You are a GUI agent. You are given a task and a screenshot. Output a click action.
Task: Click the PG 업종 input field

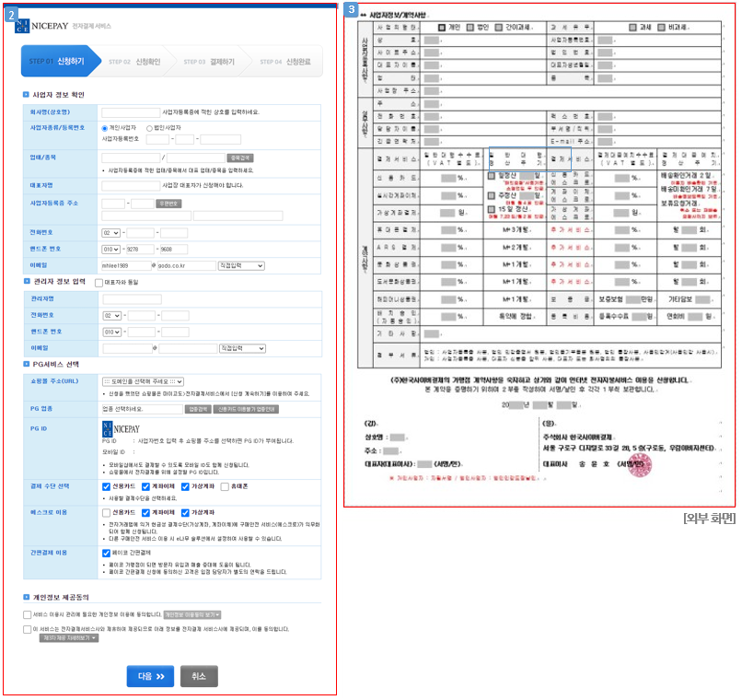tap(143, 409)
